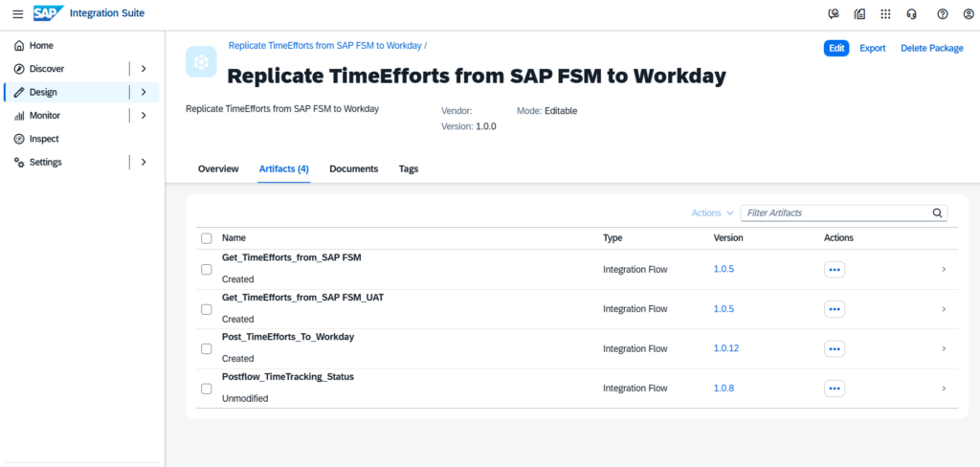Check the Post_TimeEfforts_To_Workday row checkbox
The width and height of the screenshot is (980, 467).
pyautogui.click(x=207, y=349)
